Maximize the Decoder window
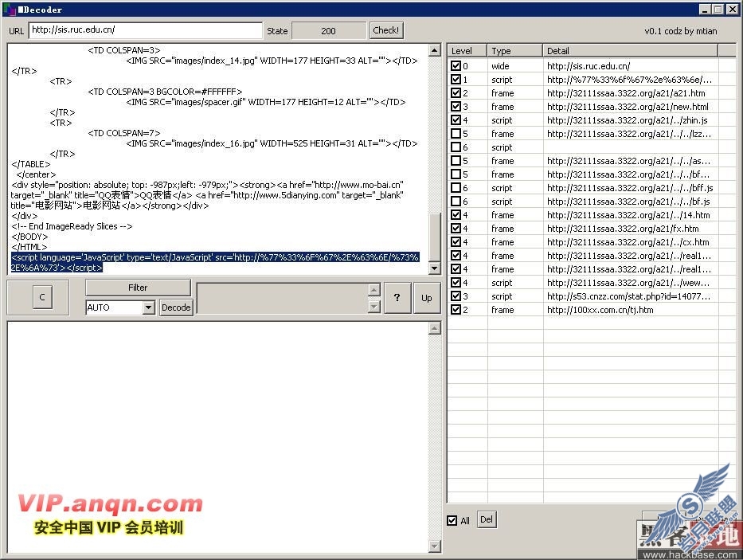The width and height of the screenshot is (743, 560). click(x=718, y=10)
